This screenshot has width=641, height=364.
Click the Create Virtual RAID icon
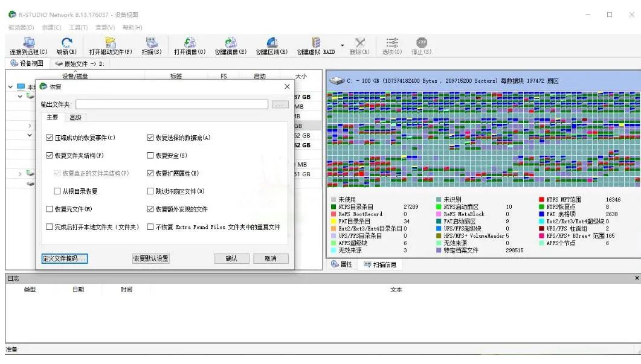point(316,42)
